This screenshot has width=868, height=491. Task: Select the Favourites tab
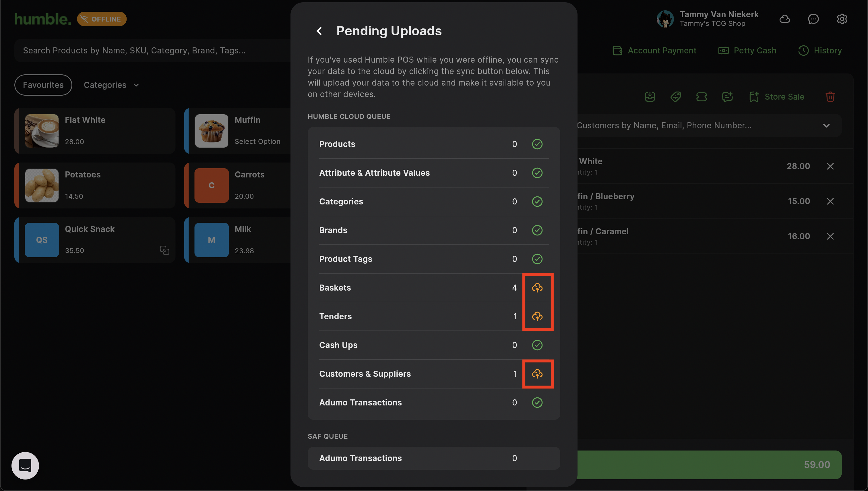[x=43, y=85]
